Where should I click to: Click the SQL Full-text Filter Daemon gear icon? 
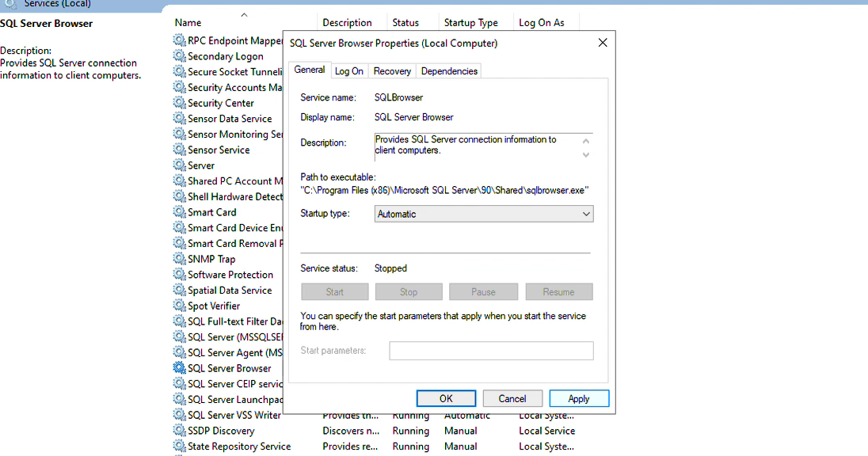(179, 321)
